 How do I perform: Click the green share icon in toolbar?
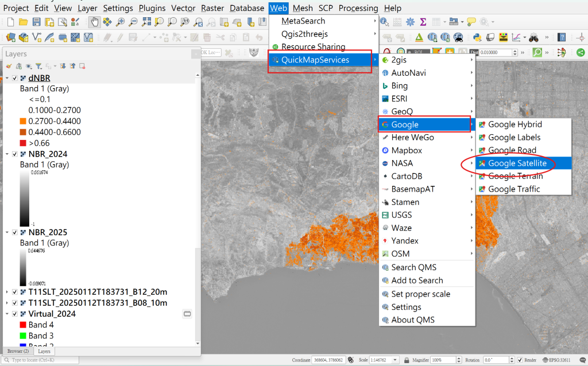[581, 52]
